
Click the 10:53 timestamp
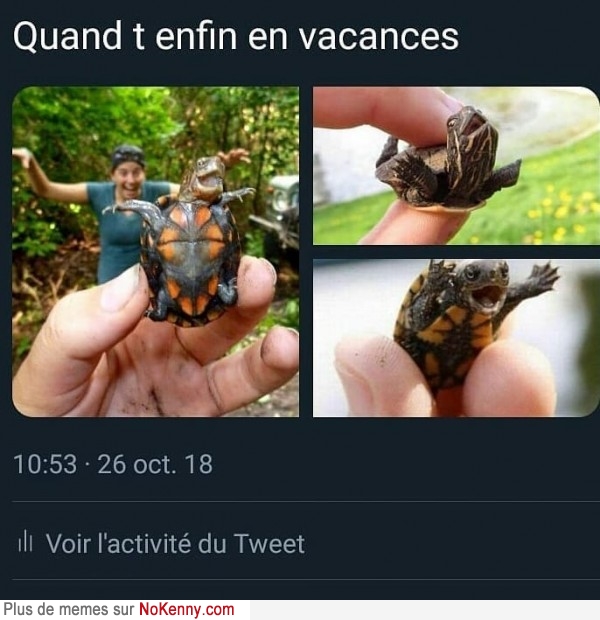click(45, 464)
